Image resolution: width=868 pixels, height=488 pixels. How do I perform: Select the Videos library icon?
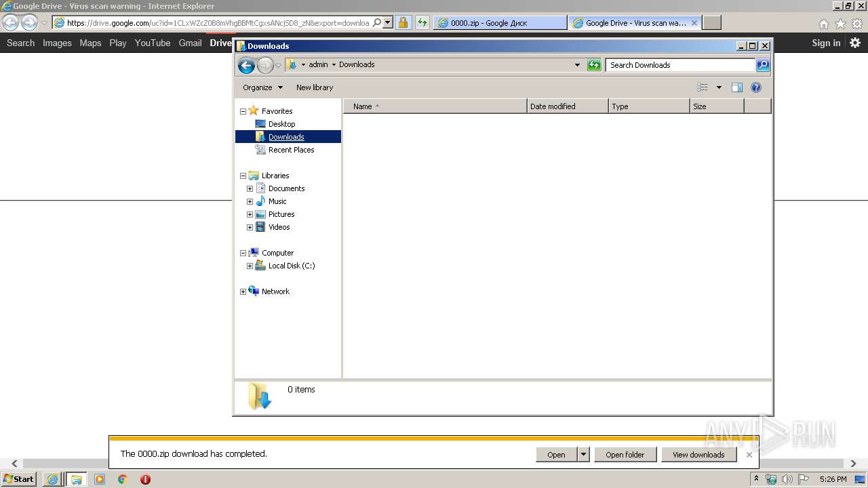pyautogui.click(x=260, y=227)
